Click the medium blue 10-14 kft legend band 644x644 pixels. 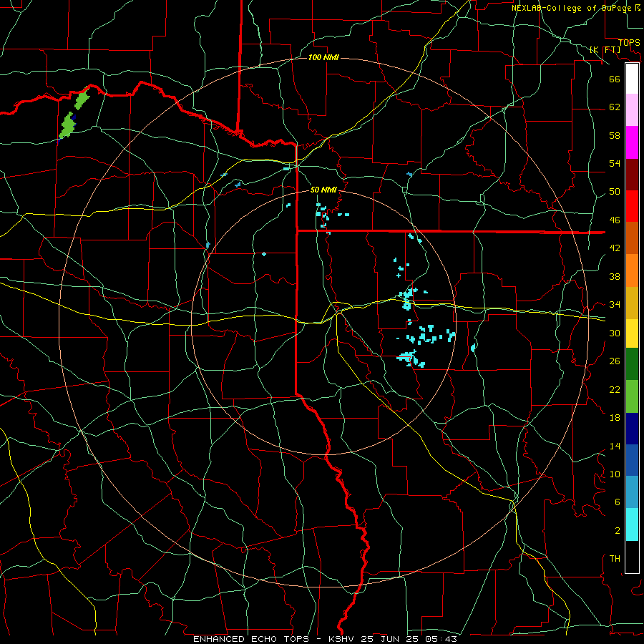[x=632, y=460]
